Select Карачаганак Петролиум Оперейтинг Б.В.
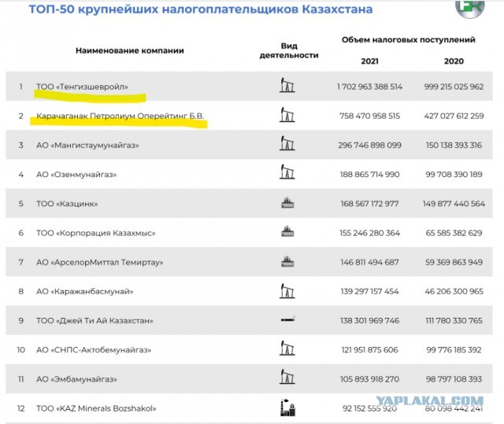 pyautogui.click(x=120, y=116)
